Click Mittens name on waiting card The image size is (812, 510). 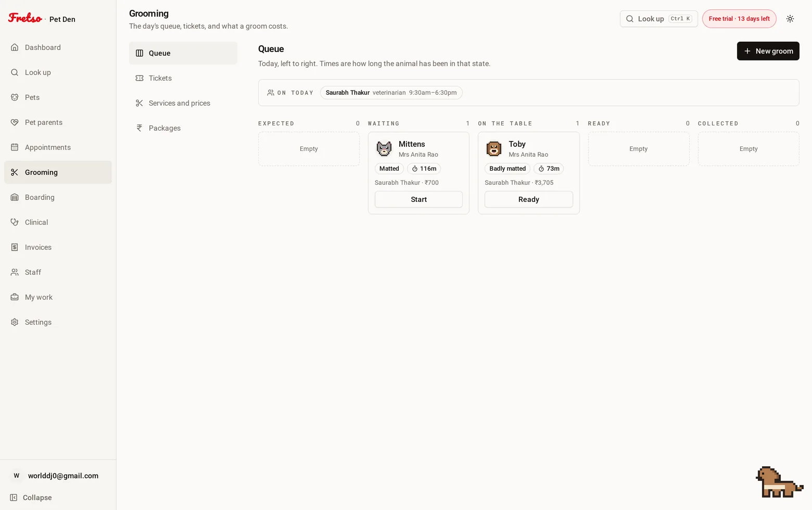point(412,144)
